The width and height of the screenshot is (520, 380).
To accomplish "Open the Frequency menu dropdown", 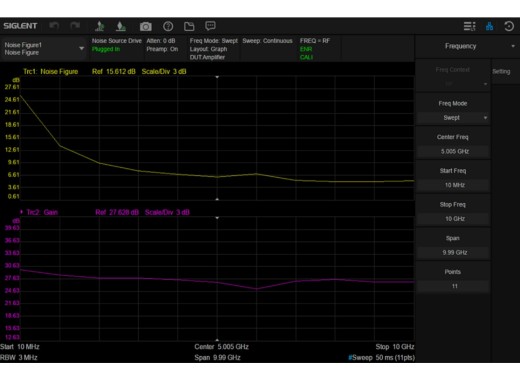I will pyautogui.click(x=467, y=46).
